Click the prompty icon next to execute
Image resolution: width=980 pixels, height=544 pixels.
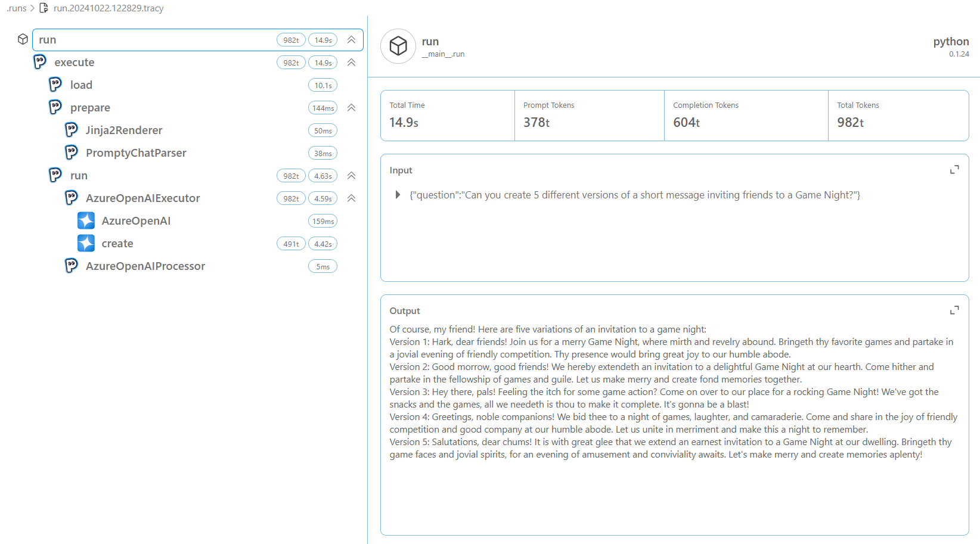coord(40,62)
